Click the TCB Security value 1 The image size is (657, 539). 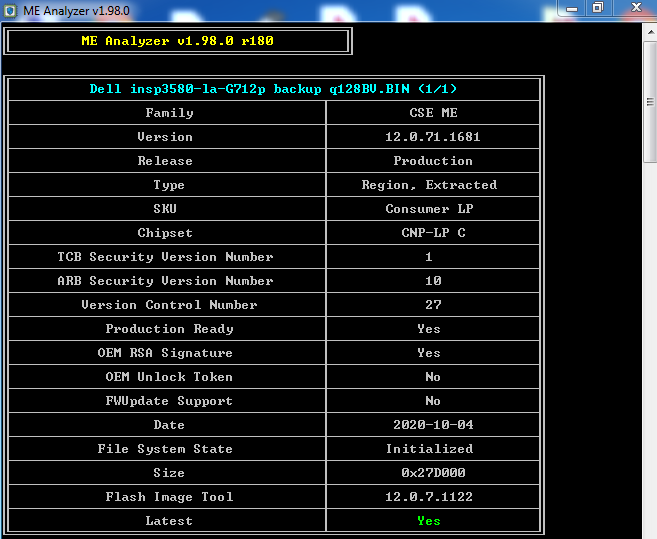tap(429, 257)
